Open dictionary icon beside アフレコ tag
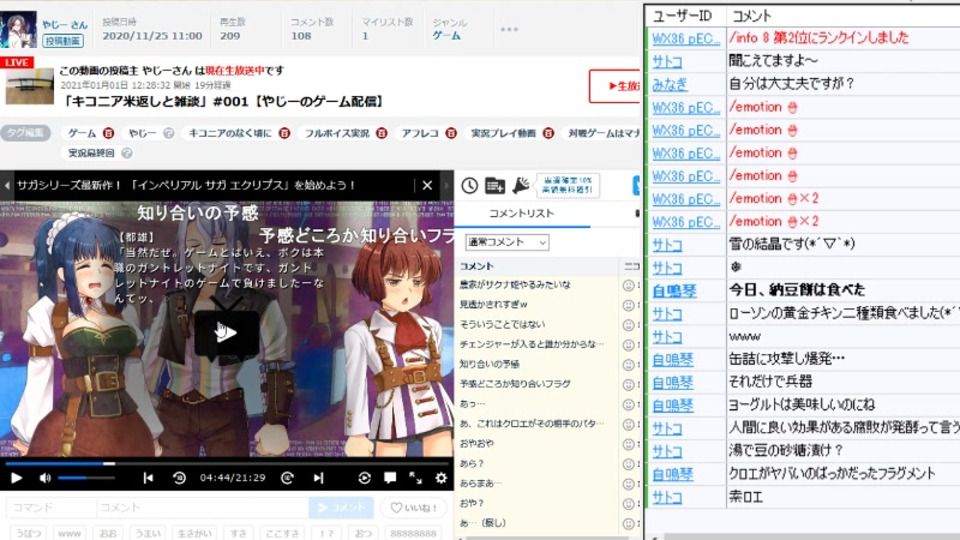960x540 pixels. pyautogui.click(x=451, y=133)
